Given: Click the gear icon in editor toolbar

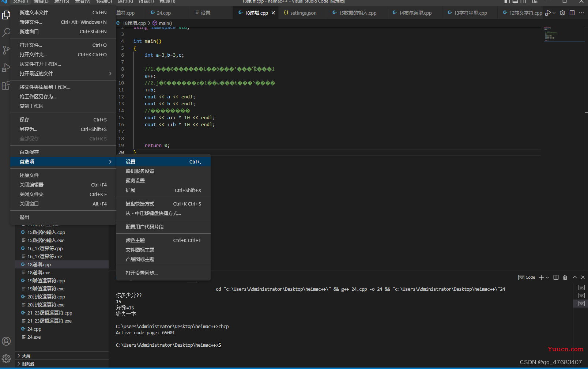Looking at the screenshot, I should 562,13.
